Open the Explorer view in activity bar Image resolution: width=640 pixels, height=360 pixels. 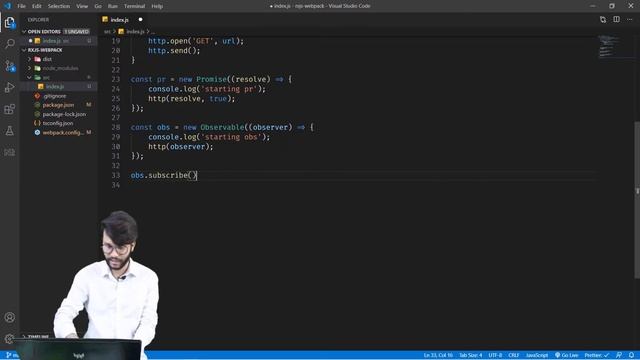click(10, 22)
